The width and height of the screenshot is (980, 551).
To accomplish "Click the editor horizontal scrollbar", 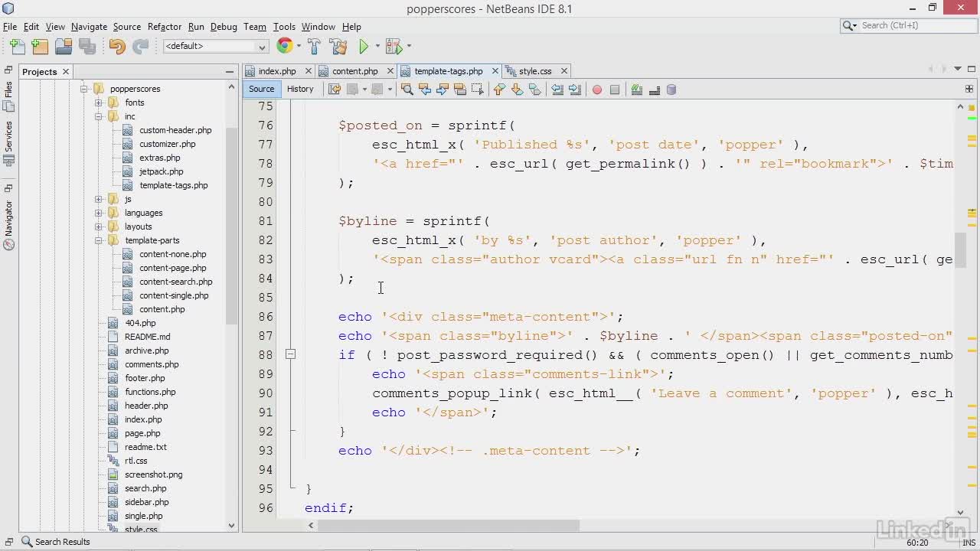I will point(449,525).
